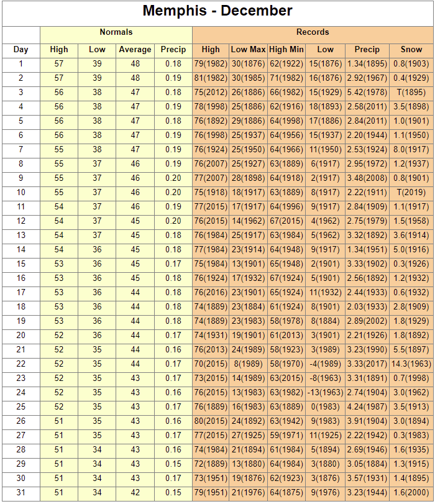This screenshot has width=435, height=504.
Task: Select the 8(1989) low max cell
Action: (x=248, y=364)
